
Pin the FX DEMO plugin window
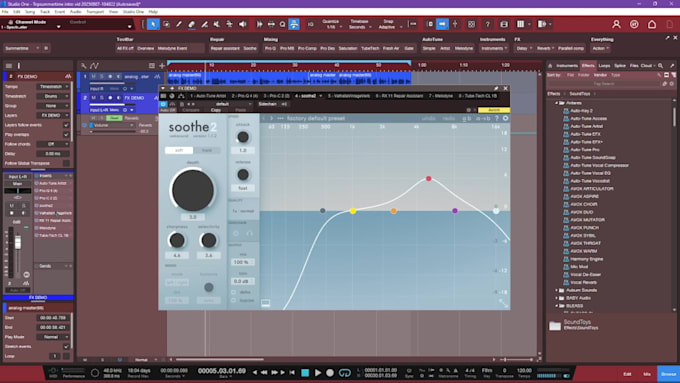(x=496, y=88)
